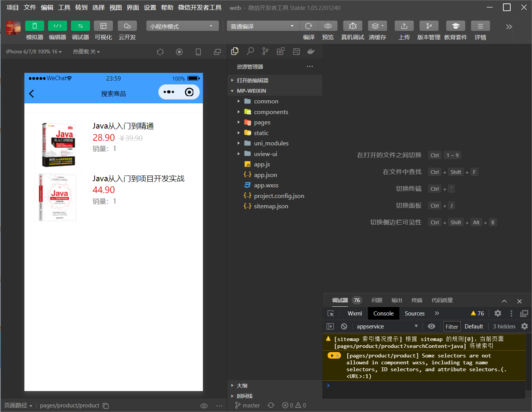
Task: Open the extensions sidebar icon
Action: coord(281,51)
